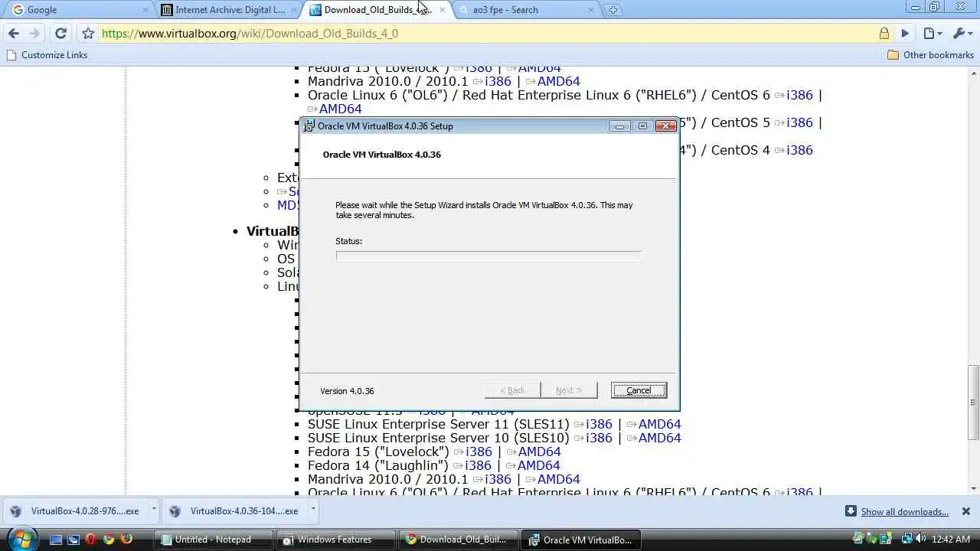Click the clock showing 12:42 AM

pos(952,540)
